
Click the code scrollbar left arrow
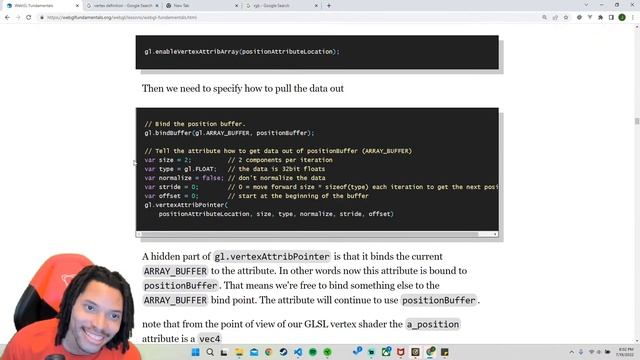point(139,234)
